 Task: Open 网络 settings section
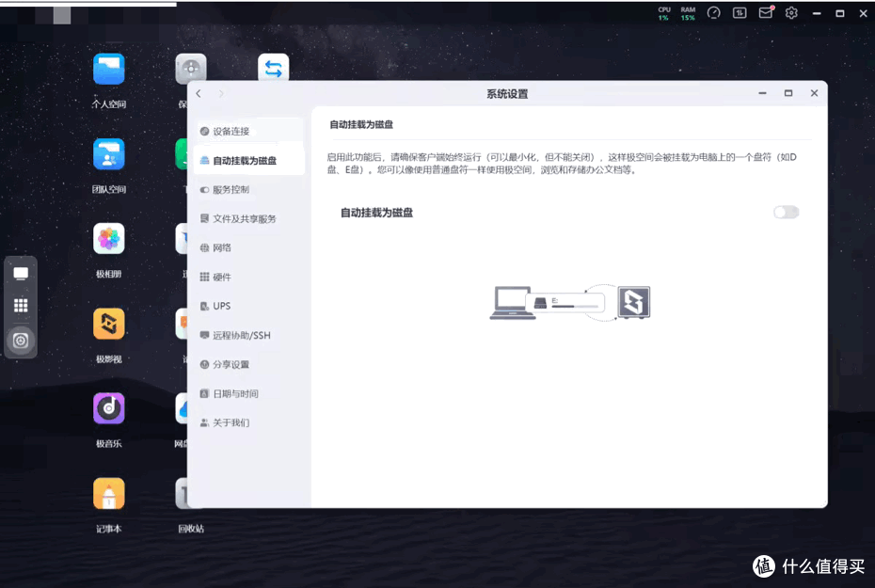249,247
